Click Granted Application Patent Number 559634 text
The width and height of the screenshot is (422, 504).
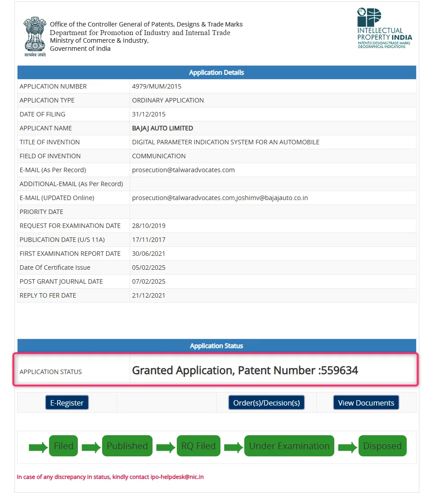coord(245,370)
